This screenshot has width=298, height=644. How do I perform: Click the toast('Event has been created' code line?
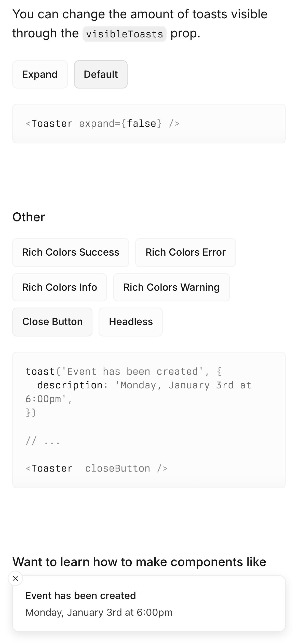click(x=124, y=372)
